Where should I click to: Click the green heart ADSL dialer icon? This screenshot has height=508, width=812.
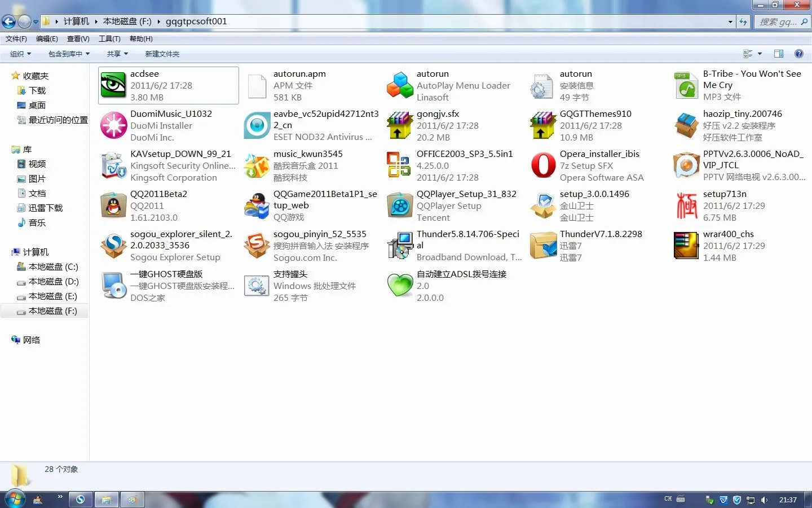(399, 286)
